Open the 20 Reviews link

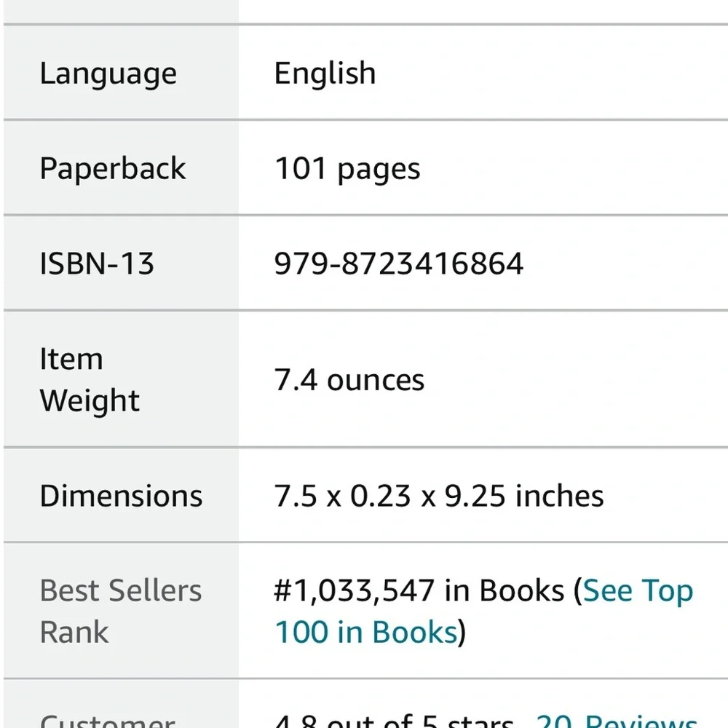pyautogui.click(x=617, y=721)
